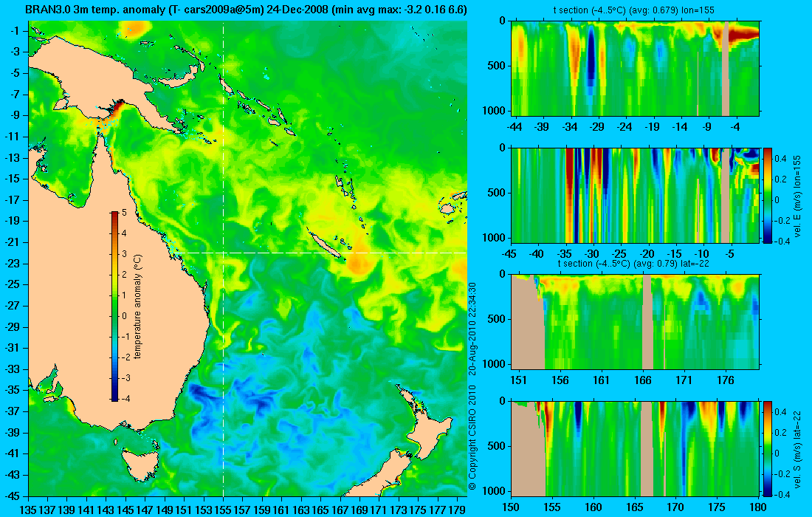Click the temperature anomaly color bar on Australia
This screenshot has height=517, width=812.
[x=114, y=306]
